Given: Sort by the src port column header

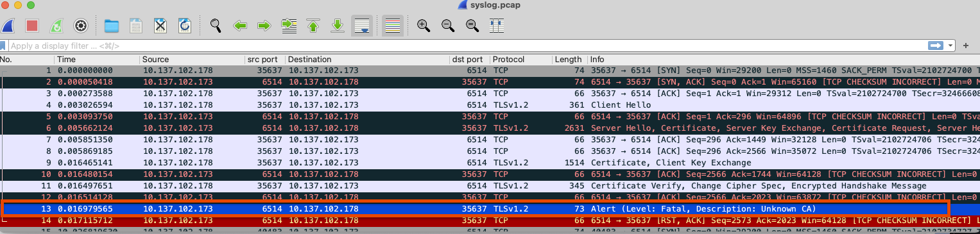Looking at the screenshot, I should (265, 60).
